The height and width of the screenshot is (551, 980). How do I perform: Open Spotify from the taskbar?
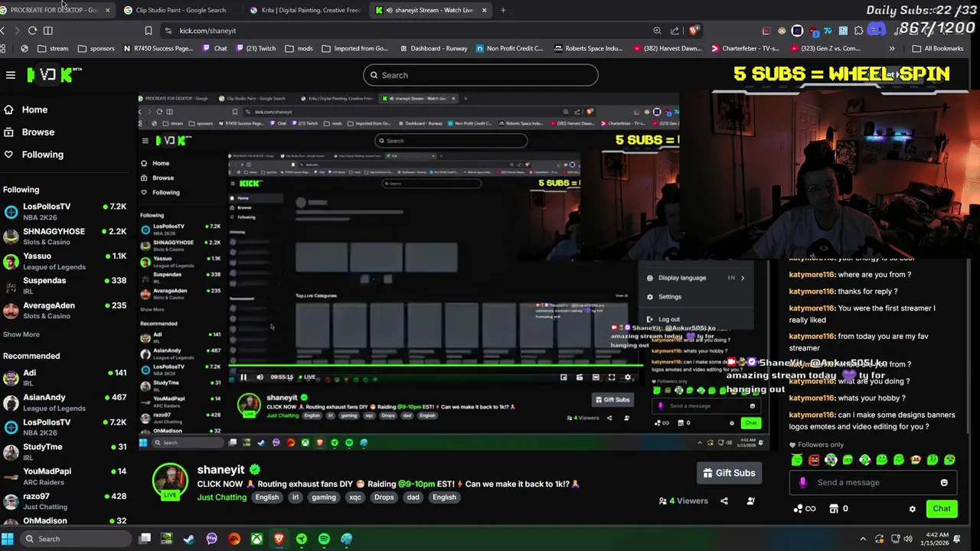[324, 539]
